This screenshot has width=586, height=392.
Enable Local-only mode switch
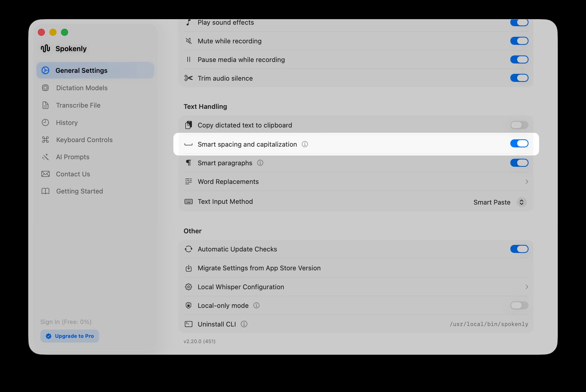(519, 305)
